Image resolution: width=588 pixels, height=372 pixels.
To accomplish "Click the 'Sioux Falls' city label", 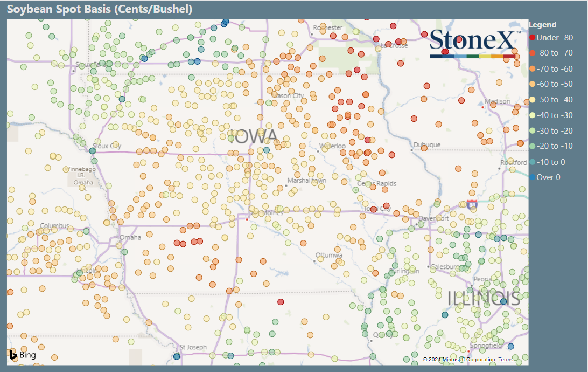I will coord(91,65).
